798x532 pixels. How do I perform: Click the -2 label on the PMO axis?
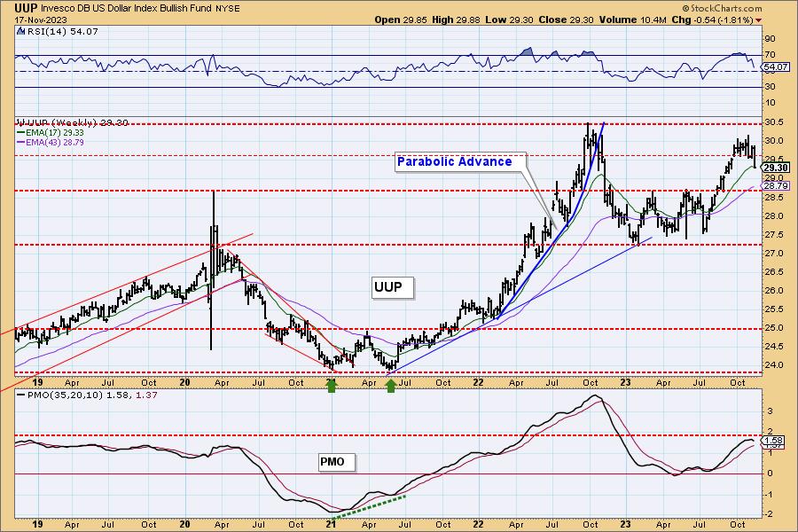769,514
